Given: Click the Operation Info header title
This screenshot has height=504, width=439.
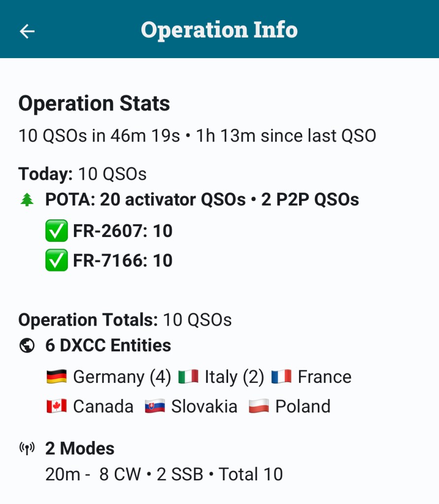Looking at the screenshot, I should 219,30.
